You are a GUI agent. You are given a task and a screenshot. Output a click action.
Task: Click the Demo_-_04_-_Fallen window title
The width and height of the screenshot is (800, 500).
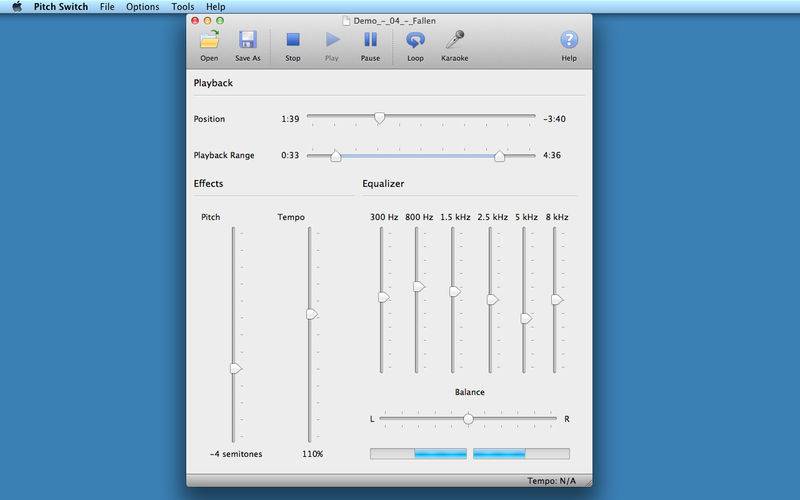[394, 21]
